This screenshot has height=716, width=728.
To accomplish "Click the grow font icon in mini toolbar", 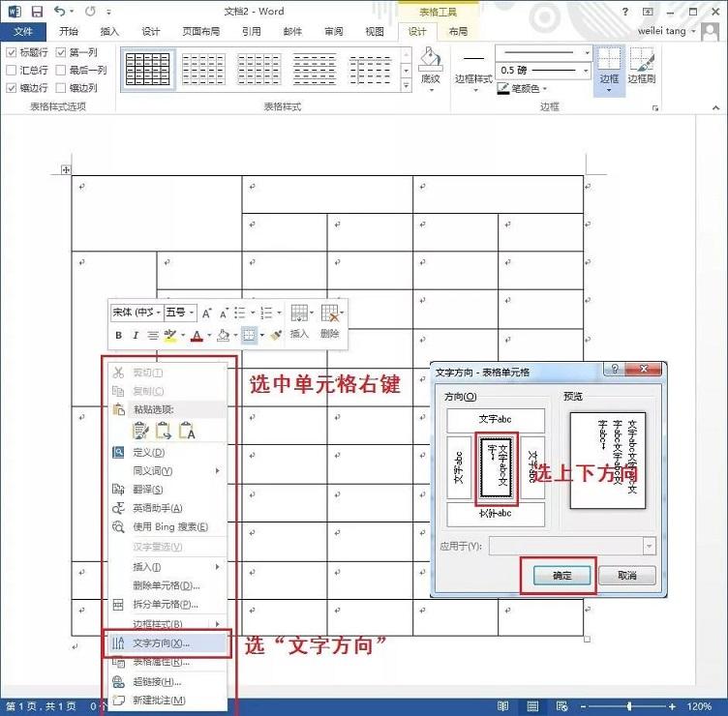I will 206,313.
